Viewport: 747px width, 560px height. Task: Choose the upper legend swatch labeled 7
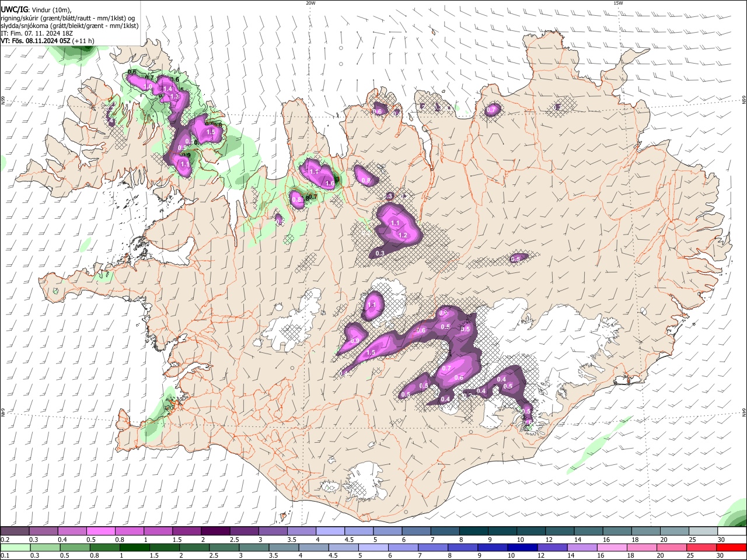point(445,531)
